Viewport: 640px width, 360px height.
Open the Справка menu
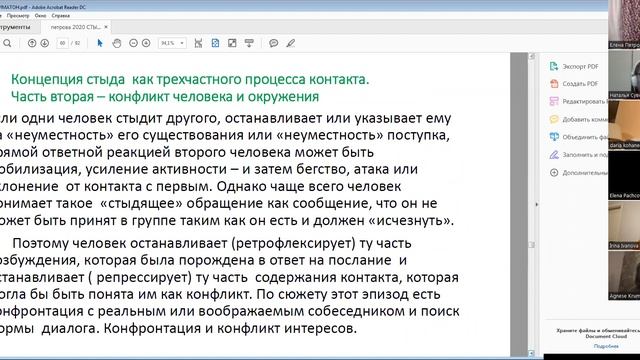pyautogui.click(x=61, y=16)
